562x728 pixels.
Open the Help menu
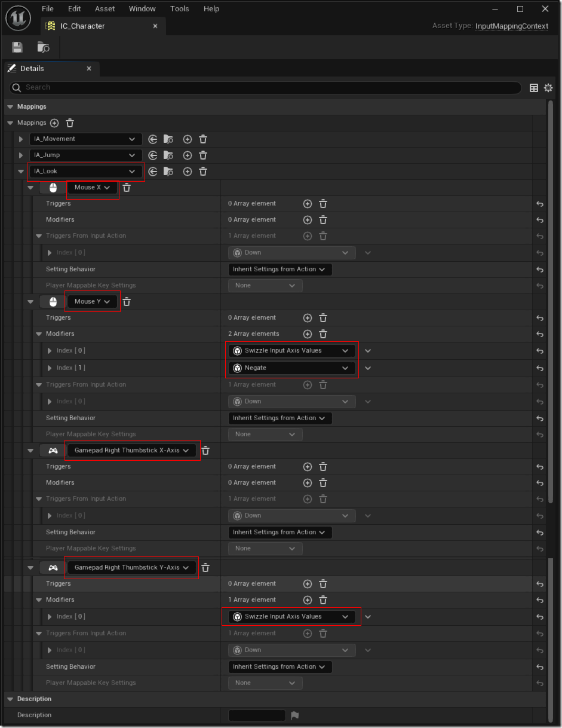coord(211,9)
